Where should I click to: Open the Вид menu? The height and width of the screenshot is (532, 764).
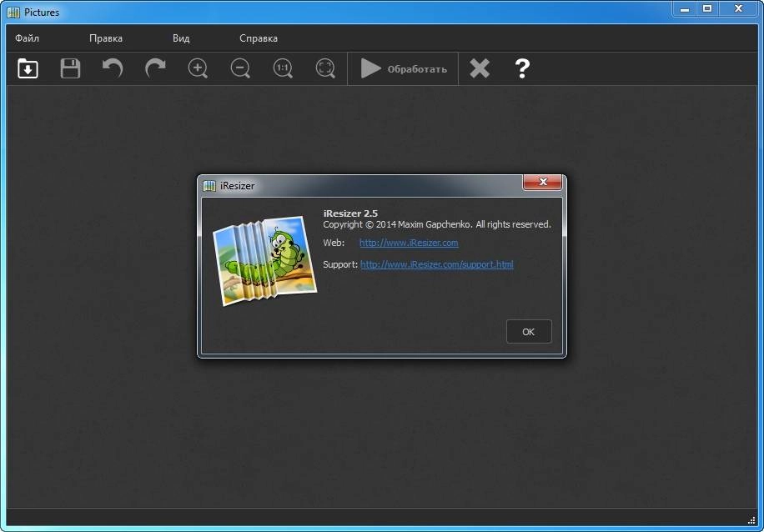[181, 38]
